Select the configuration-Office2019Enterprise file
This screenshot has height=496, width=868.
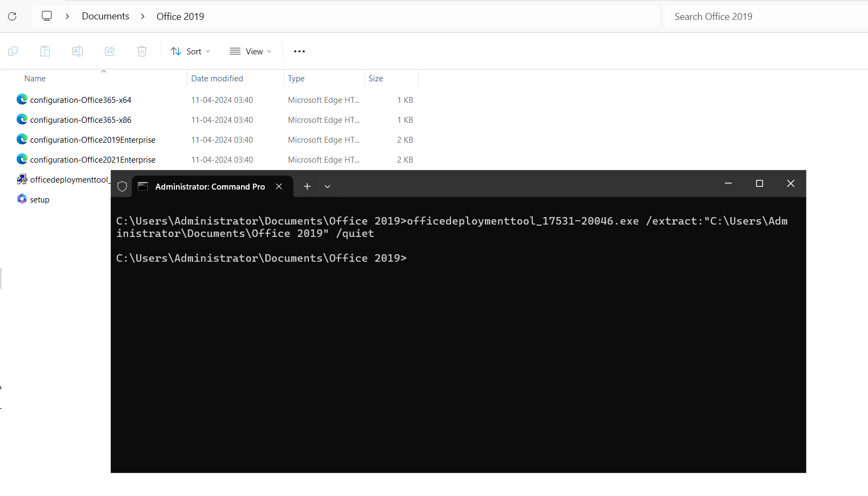[x=93, y=140]
